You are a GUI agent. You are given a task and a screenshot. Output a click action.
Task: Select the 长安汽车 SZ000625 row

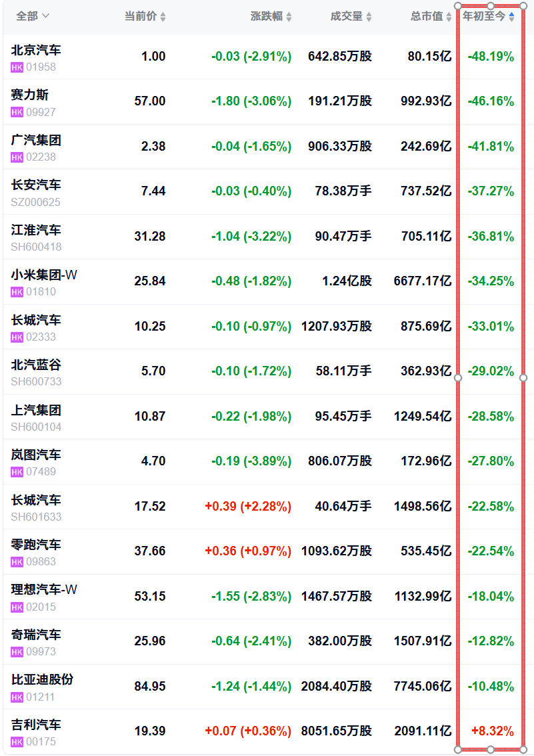(268, 192)
